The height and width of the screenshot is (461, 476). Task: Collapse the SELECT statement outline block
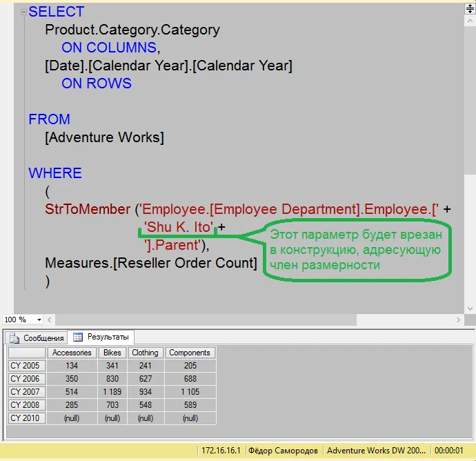[x=23, y=12]
